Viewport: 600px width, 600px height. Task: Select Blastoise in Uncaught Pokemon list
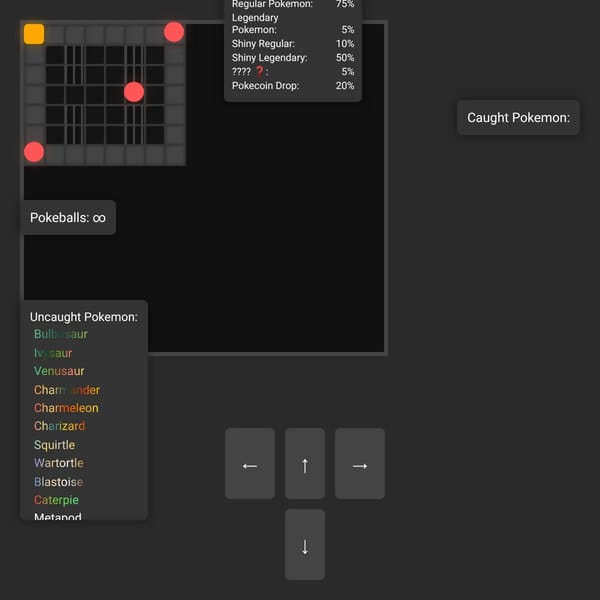(58, 482)
